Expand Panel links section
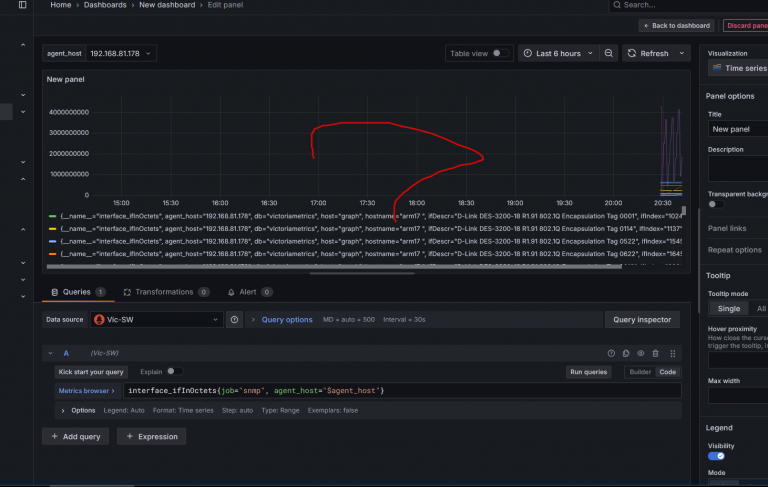This screenshot has height=487, width=768. pyautogui.click(x=727, y=228)
